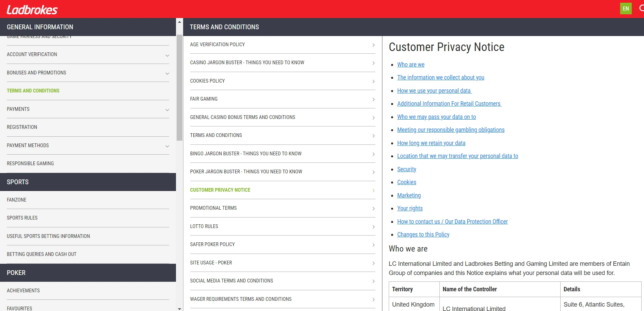Image resolution: width=644 pixels, height=311 pixels.
Task: Open Wager Requirements Terms and Conditions article
Action: [283, 299]
